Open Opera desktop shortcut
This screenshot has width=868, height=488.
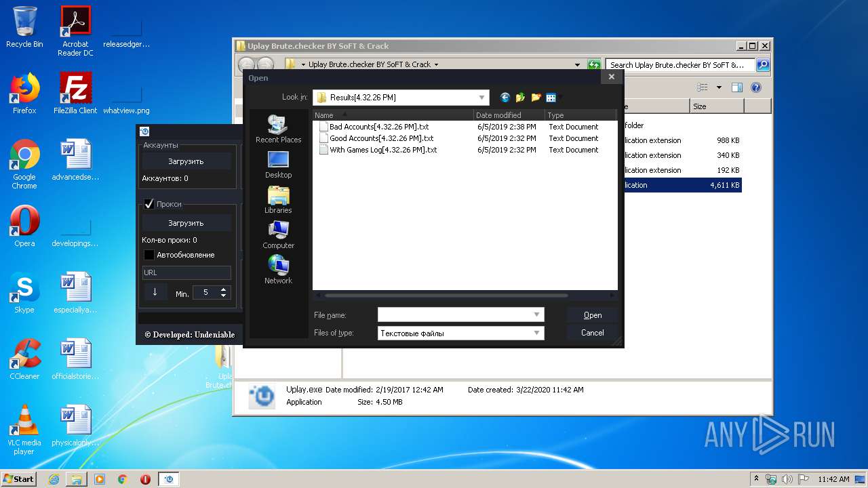click(24, 226)
